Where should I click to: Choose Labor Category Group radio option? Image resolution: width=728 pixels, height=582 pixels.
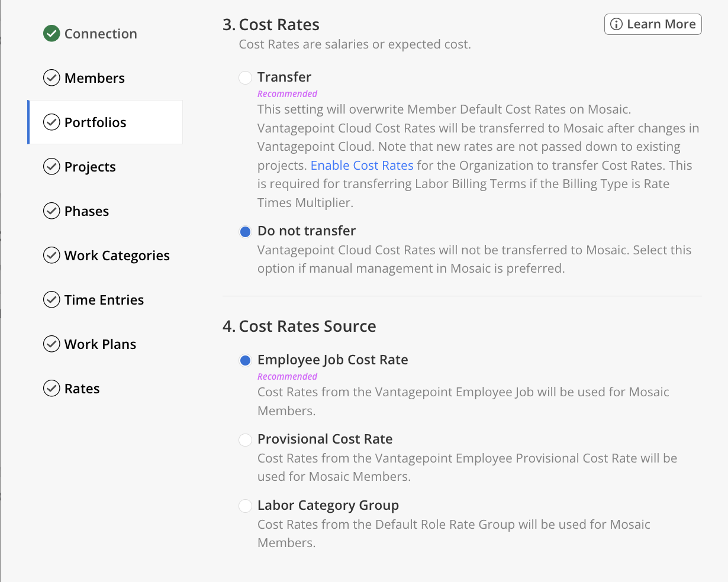tap(245, 506)
